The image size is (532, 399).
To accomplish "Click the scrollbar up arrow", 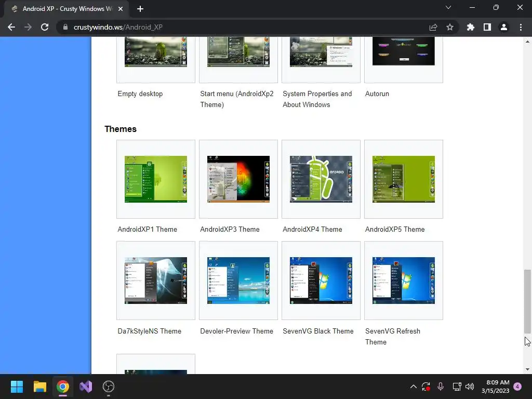I will [527, 42].
